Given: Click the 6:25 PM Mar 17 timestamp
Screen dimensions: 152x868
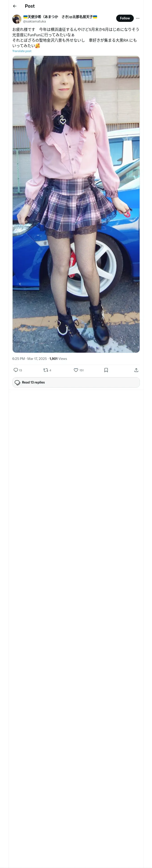Looking at the screenshot, I should (29, 359).
